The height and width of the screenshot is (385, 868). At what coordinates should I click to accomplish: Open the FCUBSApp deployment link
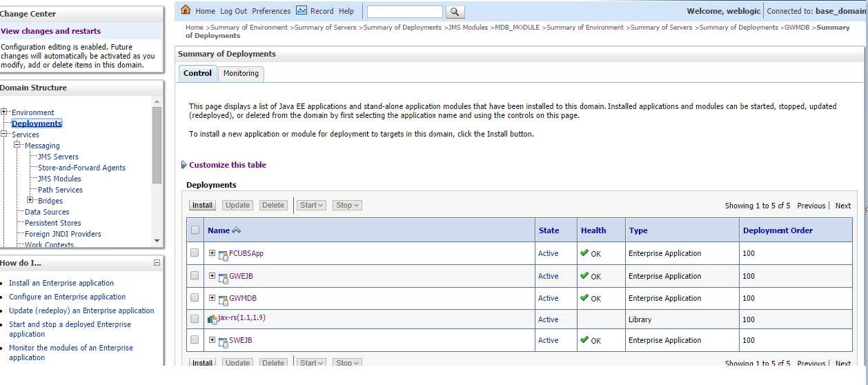pyautogui.click(x=246, y=253)
